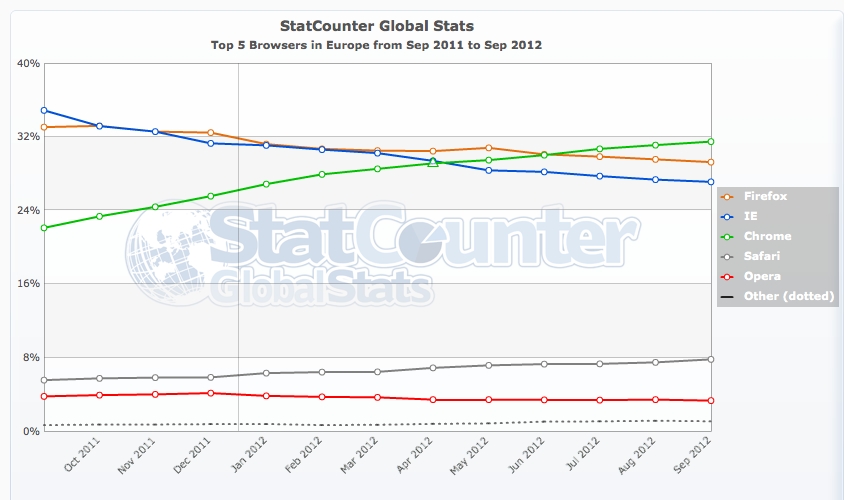The width and height of the screenshot is (854, 500).
Task: Click the Top 5 Browsers in Europe subtitle
Action: click(377, 45)
